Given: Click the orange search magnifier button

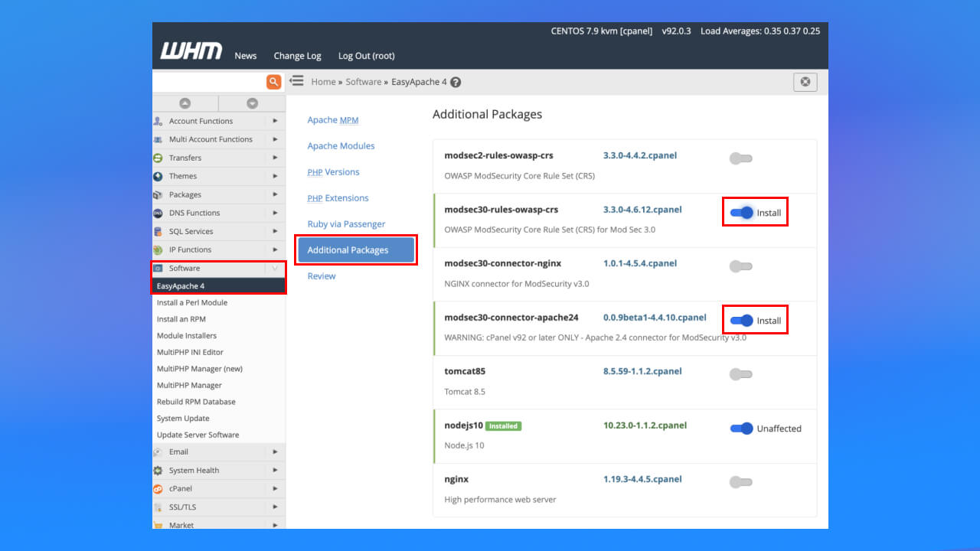Looking at the screenshot, I should tap(273, 82).
